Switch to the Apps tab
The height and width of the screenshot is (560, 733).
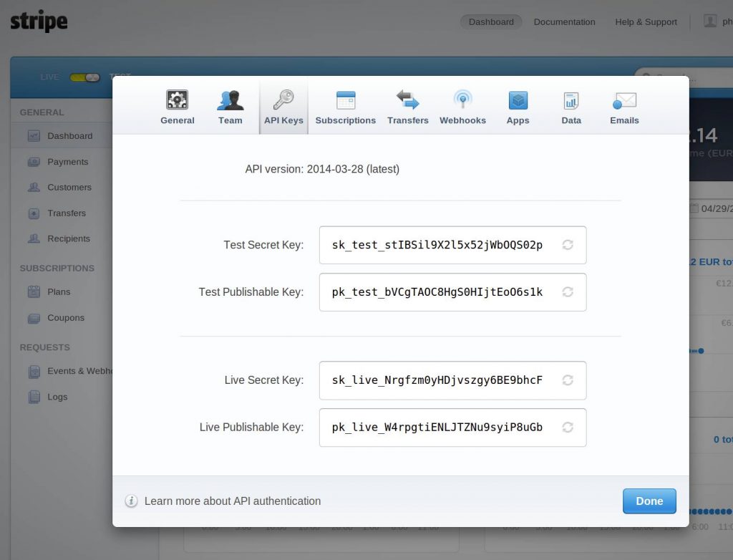(518, 107)
